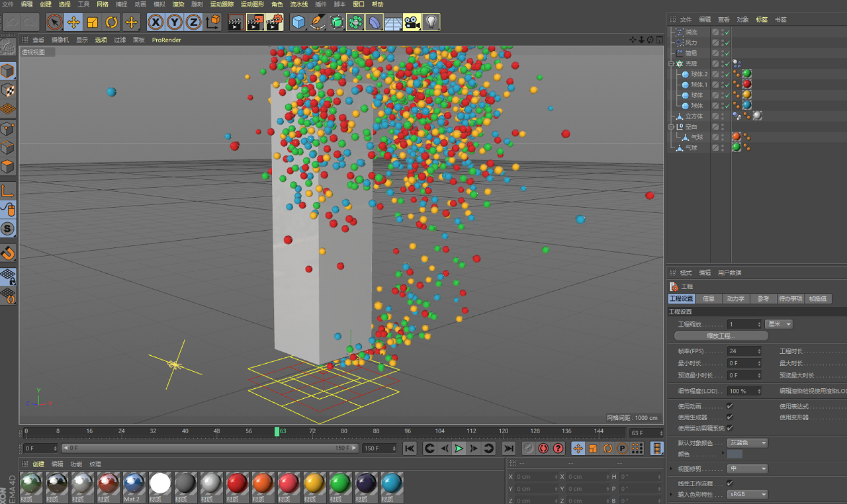The image size is (847, 504).
Task: Collapse the 克隆 object tree
Action: coord(671,63)
